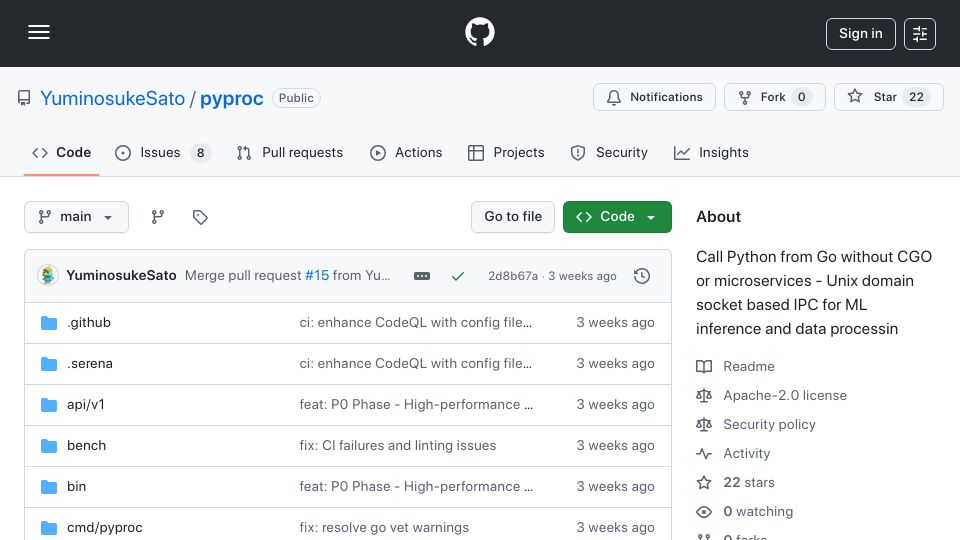Show commit status checkmark details

pos(457,276)
